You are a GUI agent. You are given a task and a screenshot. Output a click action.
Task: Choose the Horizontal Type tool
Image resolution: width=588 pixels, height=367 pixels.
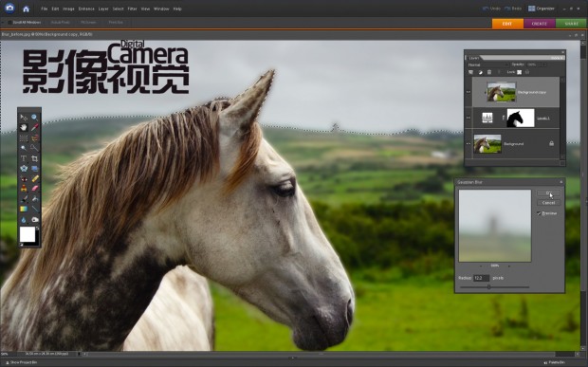pyautogui.click(x=24, y=158)
